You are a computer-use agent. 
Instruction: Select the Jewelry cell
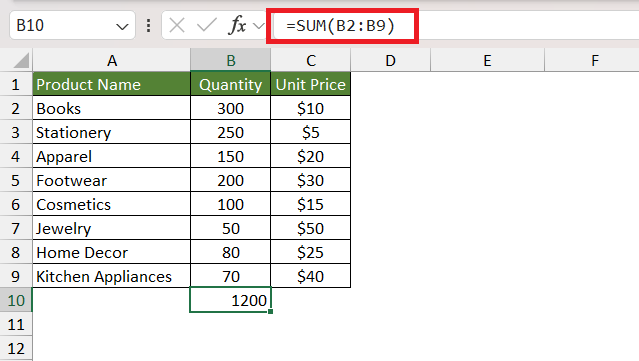click(x=112, y=229)
